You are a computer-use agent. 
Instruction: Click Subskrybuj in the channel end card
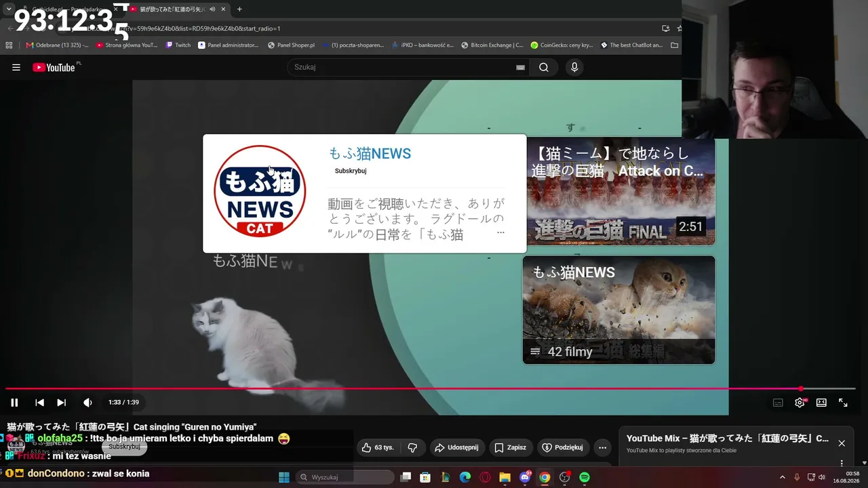pos(351,171)
